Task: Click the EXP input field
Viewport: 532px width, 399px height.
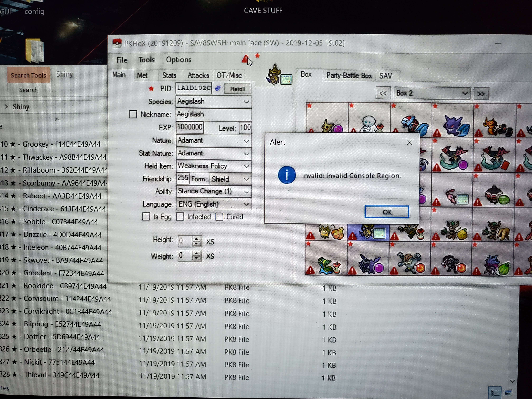Action: [x=190, y=127]
